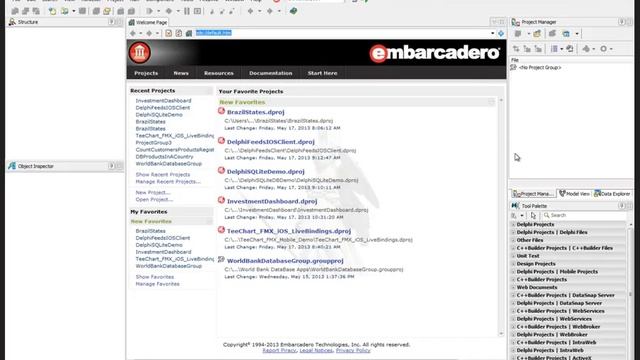Viewport: 640px width, 360px height.
Task: Open the DelphiSQLiteDemo.dproj favorite project link
Action: click(x=266, y=172)
